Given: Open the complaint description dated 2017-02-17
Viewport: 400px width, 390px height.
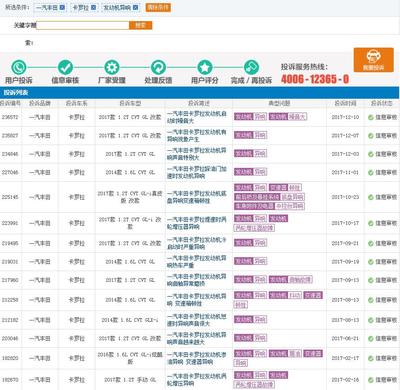Looking at the screenshot, I should pos(197,358).
